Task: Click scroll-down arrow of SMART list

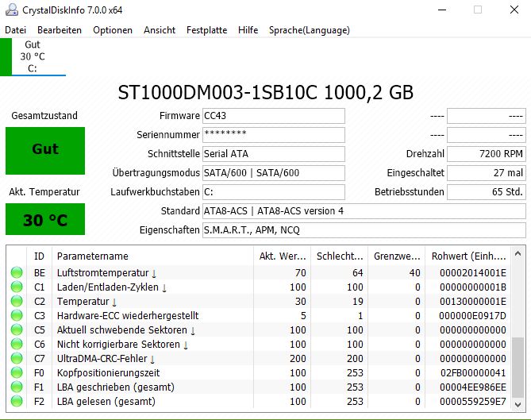Action: point(518,405)
